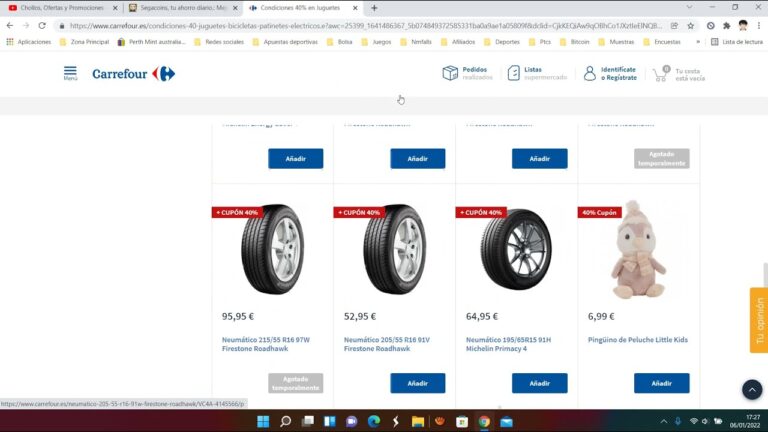
Task: Open Pingüino de Peluche Little Kids link
Action: click(638, 339)
